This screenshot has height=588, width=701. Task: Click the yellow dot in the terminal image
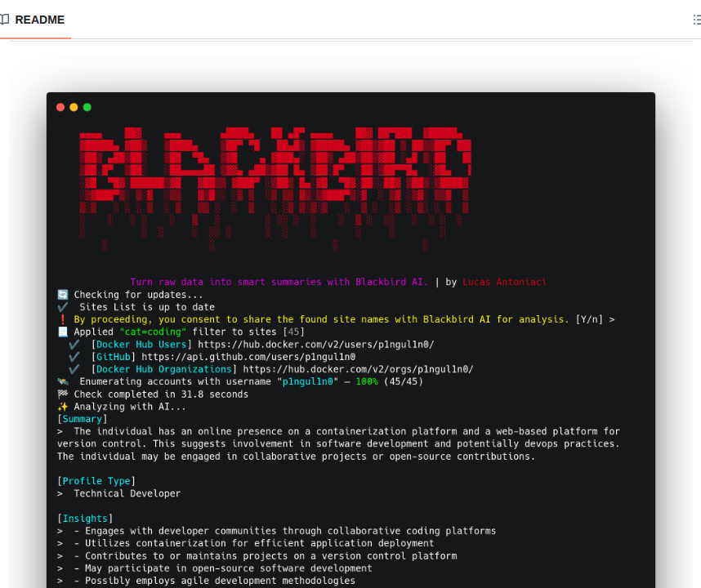pyautogui.click(x=74, y=107)
